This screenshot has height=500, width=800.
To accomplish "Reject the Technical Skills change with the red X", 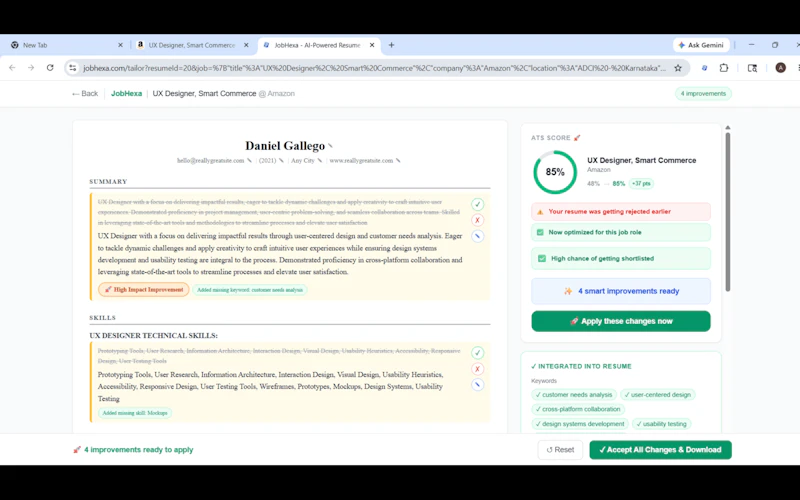I will [x=477, y=369].
